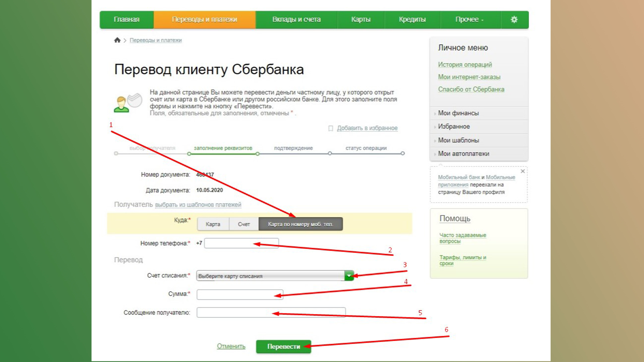Viewport: 644px width, 362px height.
Task: Click Перевод клиенту Сбербанка page title
Action: [x=209, y=69]
